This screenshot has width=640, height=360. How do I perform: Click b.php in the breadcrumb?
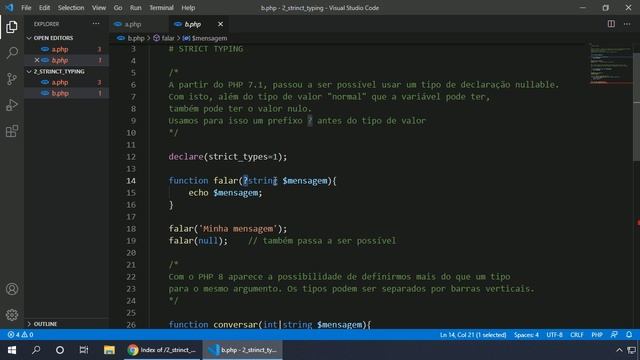coord(136,38)
